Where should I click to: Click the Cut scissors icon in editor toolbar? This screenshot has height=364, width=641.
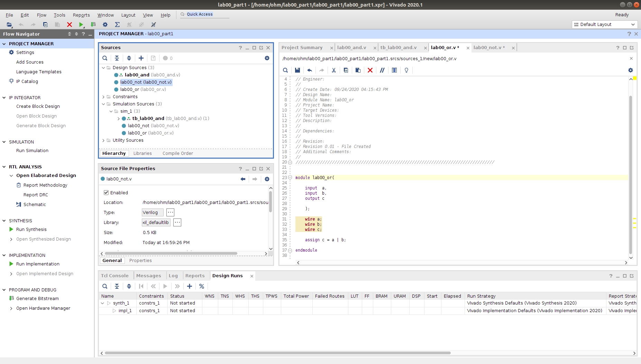tap(334, 70)
